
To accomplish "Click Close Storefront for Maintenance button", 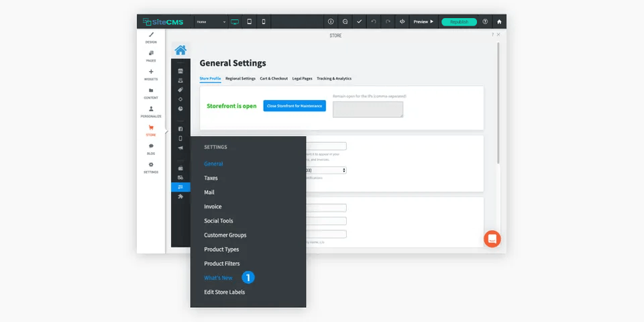I will [294, 106].
